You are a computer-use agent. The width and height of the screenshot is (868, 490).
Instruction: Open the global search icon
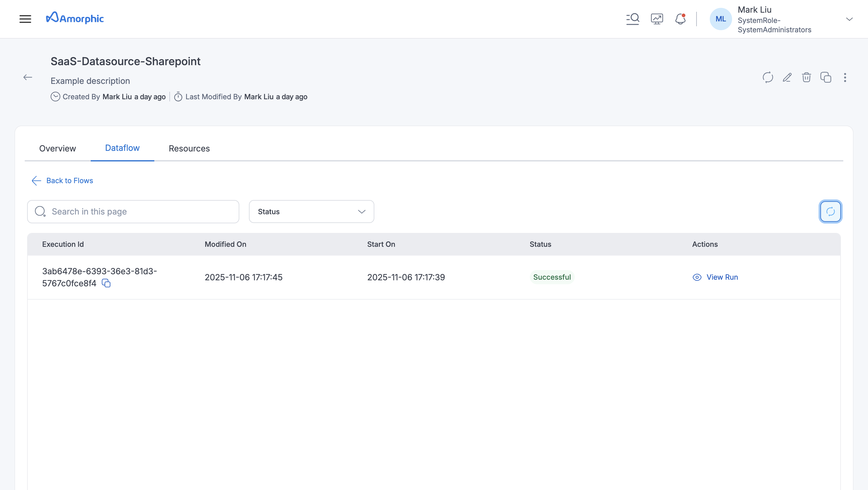pos(633,19)
